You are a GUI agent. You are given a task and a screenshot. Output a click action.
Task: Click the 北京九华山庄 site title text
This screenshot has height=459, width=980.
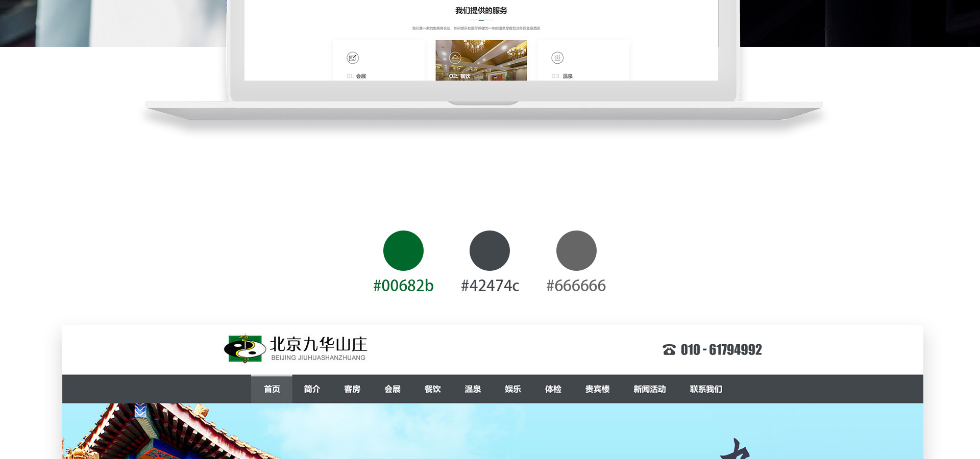coord(318,344)
